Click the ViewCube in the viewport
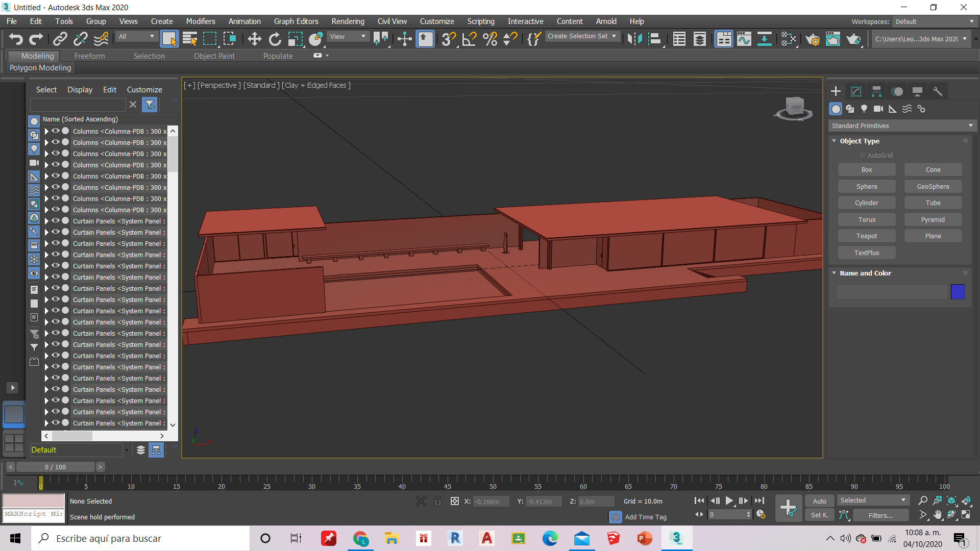This screenshot has width=980, height=551. (x=794, y=108)
